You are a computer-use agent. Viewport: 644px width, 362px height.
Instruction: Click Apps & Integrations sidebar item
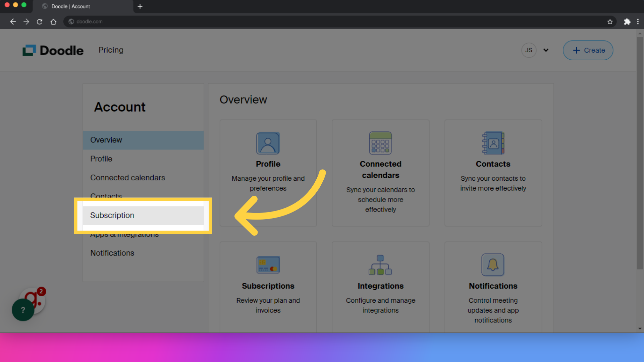[124, 234]
